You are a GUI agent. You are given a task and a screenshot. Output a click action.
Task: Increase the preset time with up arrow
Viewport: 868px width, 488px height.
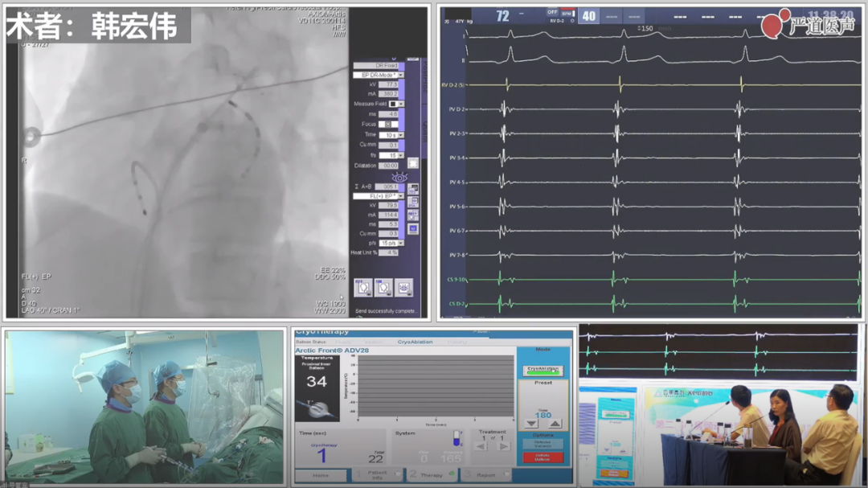point(555,423)
